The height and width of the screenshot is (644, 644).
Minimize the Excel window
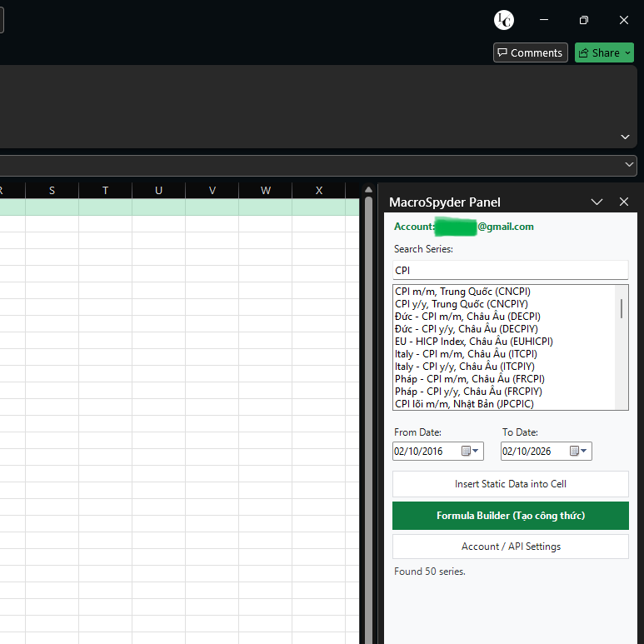(544, 20)
